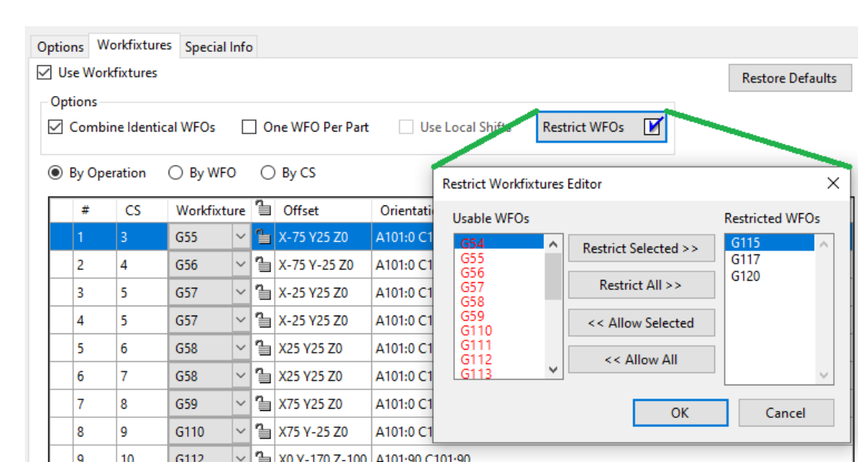Click the lock icon in table header
868x462 pixels.
[263, 209]
